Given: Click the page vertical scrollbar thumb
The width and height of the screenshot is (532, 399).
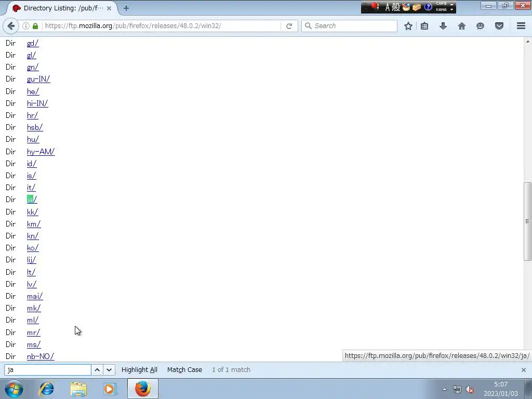Looking at the screenshot, I should [527, 221].
